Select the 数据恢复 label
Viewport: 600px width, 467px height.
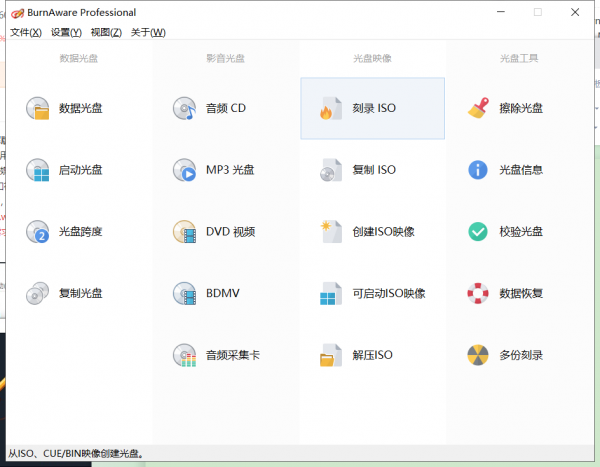coord(521,293)
